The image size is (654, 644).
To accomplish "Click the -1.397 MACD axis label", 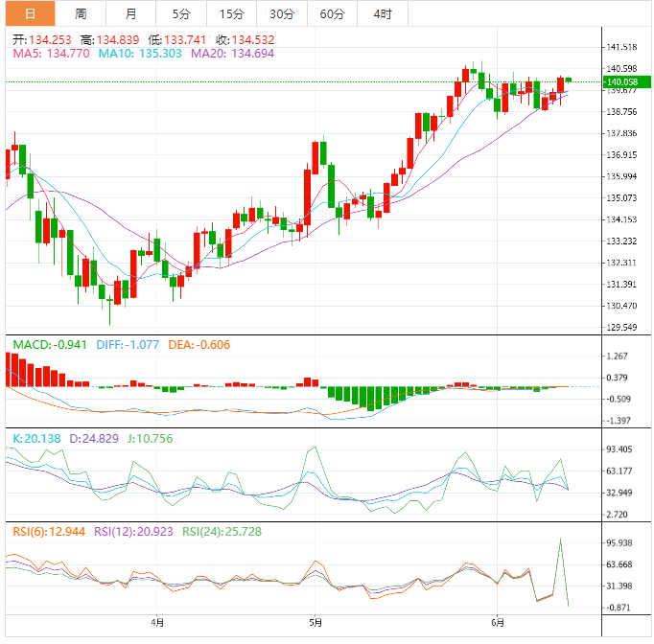I will [619, 421].
